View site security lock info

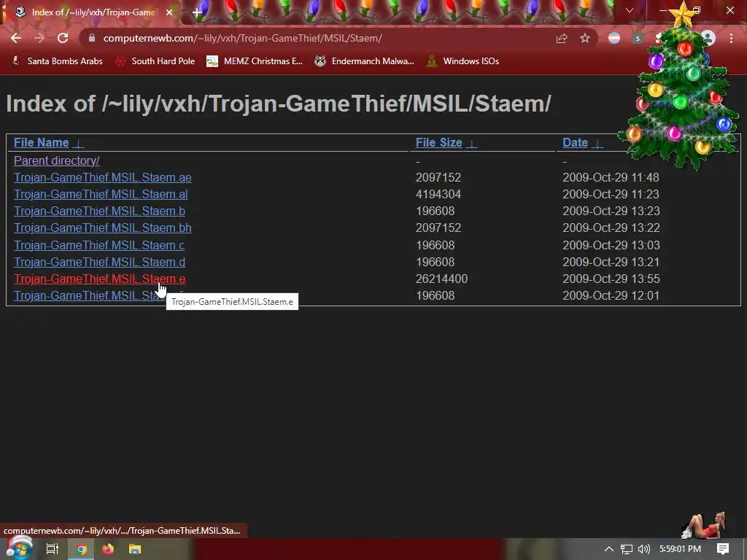[x=92, y=38]
